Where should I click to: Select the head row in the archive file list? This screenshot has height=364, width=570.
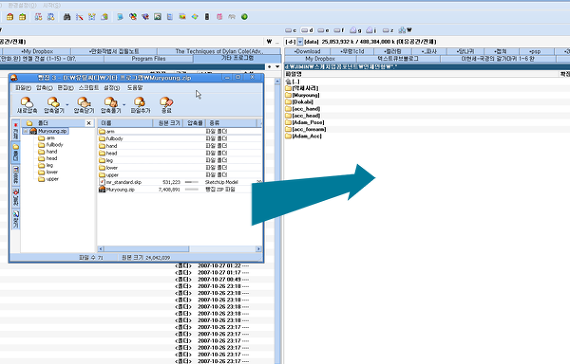click(x=180, y=153)
